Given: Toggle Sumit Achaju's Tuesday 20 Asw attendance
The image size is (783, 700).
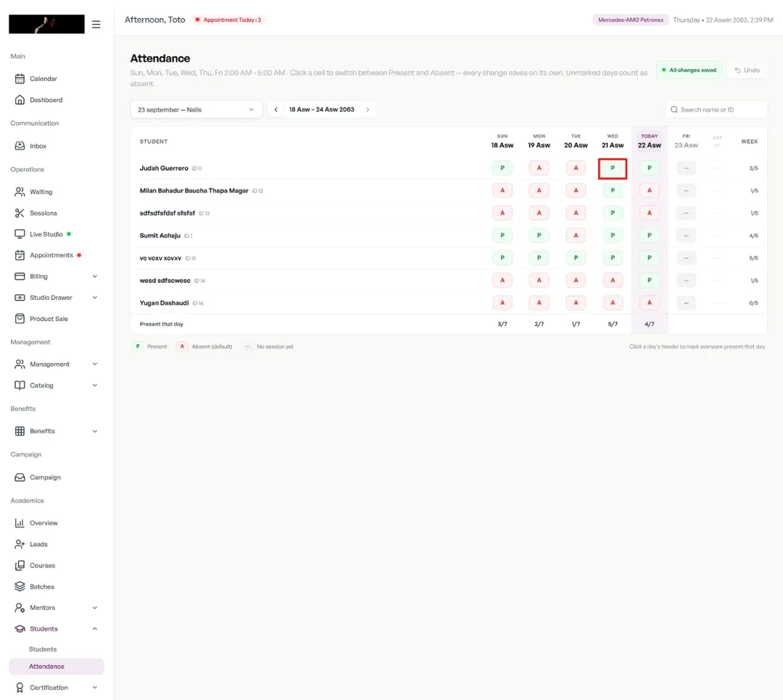Looking at the screenshot, I should (576, 236).
